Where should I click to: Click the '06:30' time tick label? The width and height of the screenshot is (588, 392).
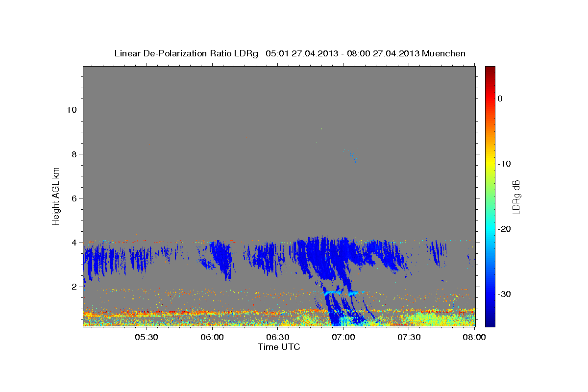[x=277, y=338]
